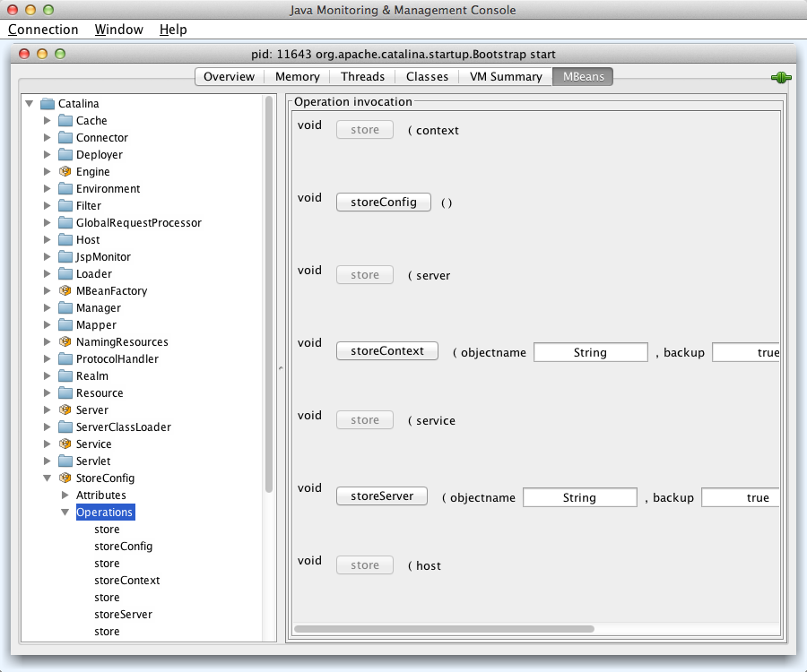This screenshot has width=807, height=672.
Task: Click the Engine MBean icon
Action: [x=65, y=172]
